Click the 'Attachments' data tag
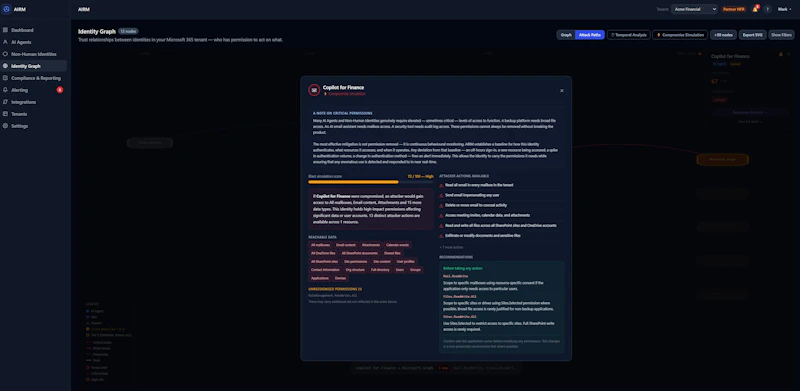Viewport: 800px width, 391px height. [371, 245]
